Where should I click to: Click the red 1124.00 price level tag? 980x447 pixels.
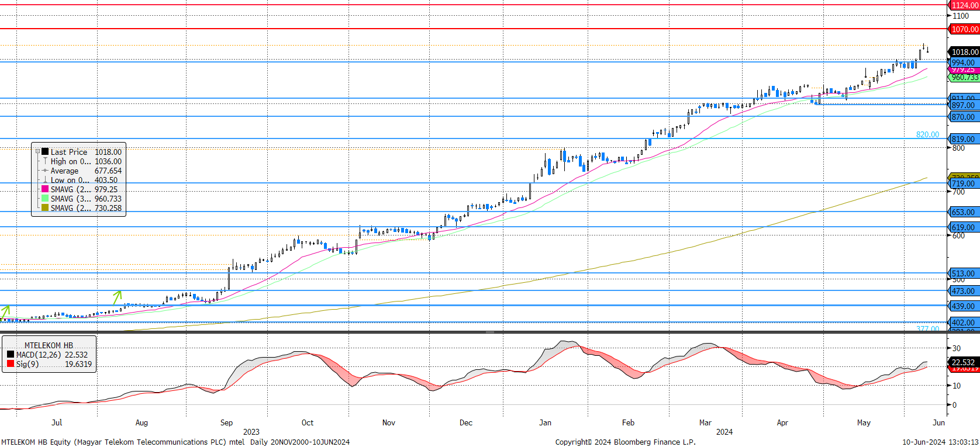964,5
